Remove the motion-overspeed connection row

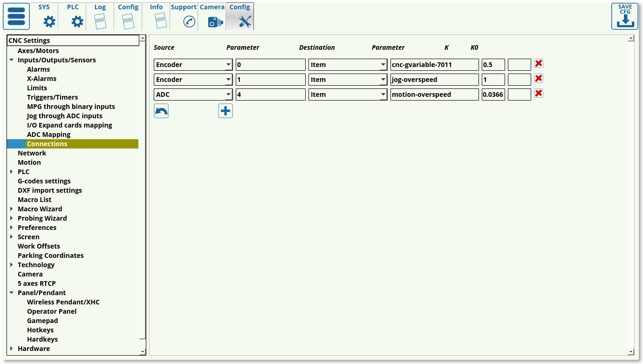click(539, 94)
